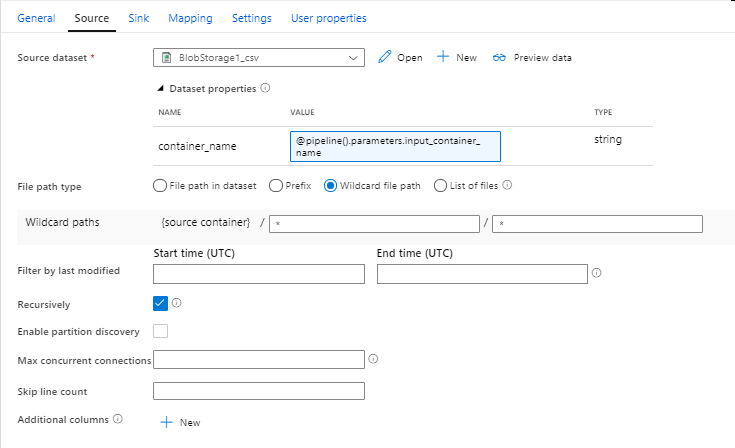Click info icon beside Max concurrent connections
735x448 pixels.
[373, 359]
